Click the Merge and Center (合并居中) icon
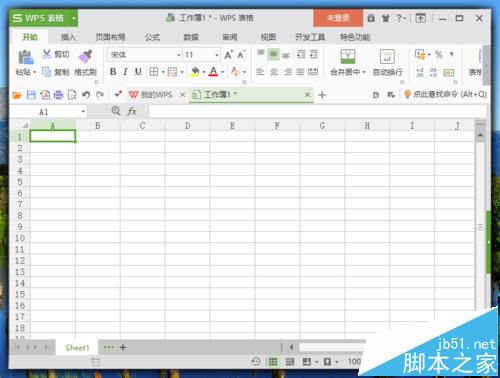500x378 pixels. tap(348, 56)
